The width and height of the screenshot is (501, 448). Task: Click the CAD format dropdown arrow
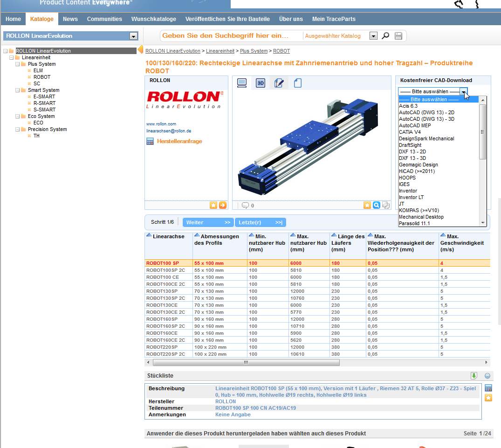[463, 92]
